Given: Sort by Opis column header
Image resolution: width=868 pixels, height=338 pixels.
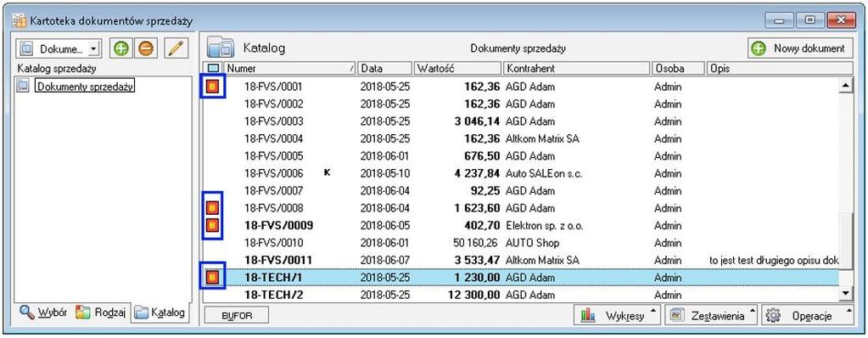Looking at the screenshot, I should pos(780,69).
